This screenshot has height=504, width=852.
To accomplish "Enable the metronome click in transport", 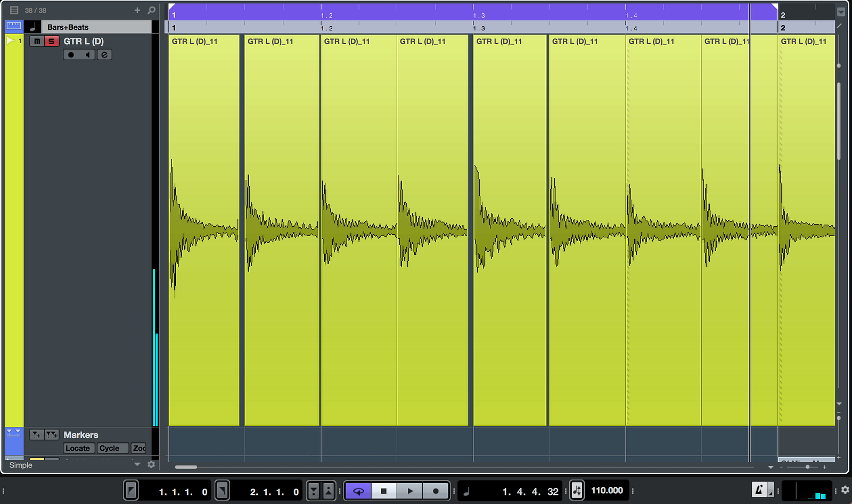I will (759, 490).
